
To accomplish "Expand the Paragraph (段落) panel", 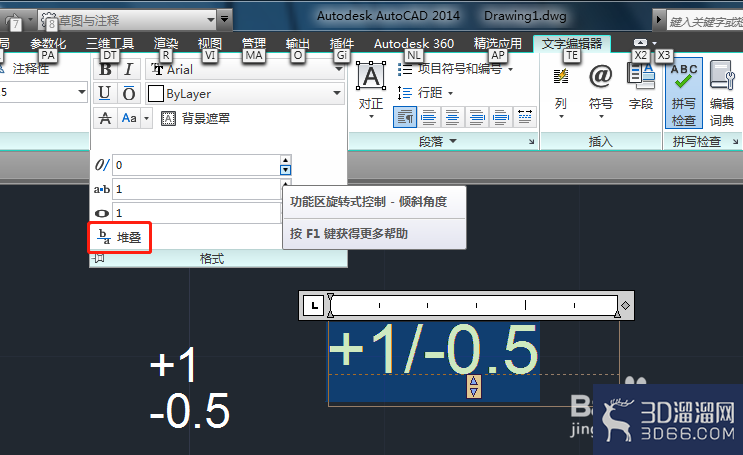I will (438, 141).
